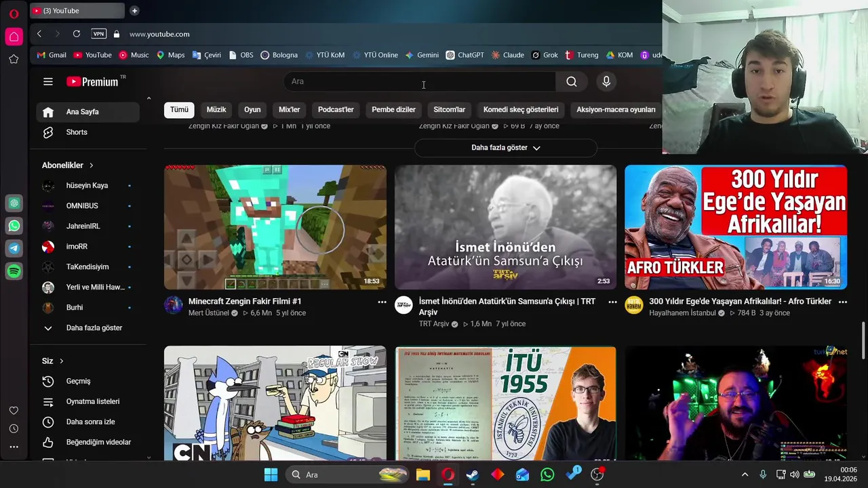Open the Opera main menu logo
868x488 pixels.
[14, 14]
